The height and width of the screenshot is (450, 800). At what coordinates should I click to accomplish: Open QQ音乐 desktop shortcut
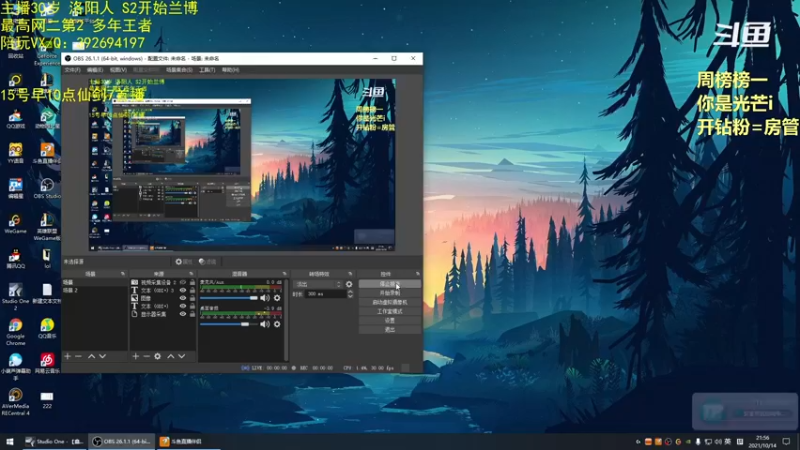(x=47, y=329)
